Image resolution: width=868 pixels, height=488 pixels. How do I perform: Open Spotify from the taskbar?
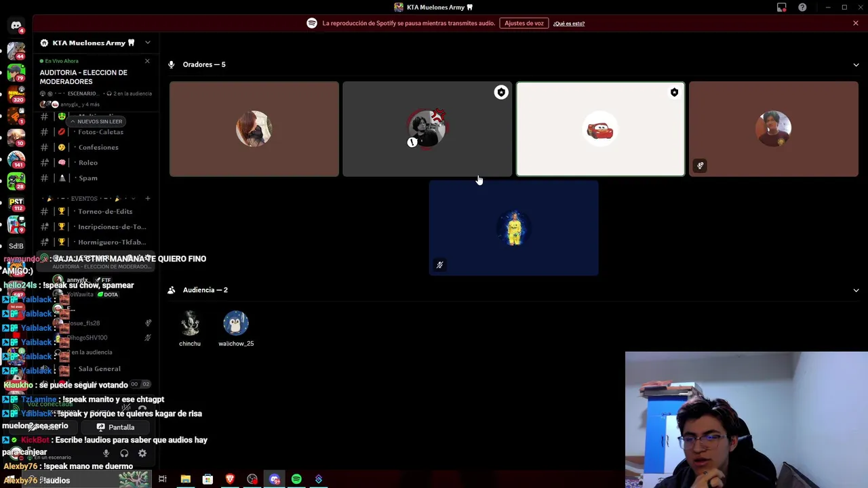click(x=296, y=479)
